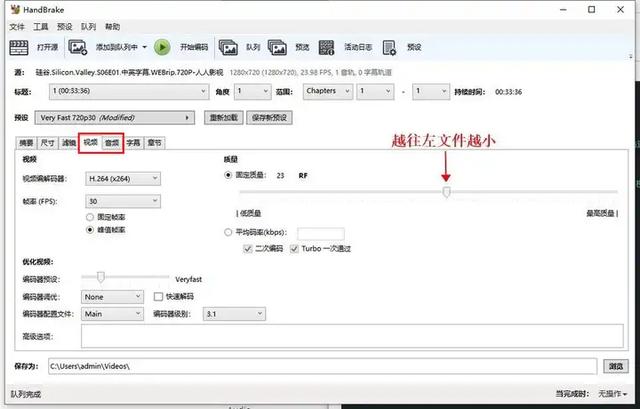
Task: Expand the Very Fast 720p30 preset selector
Action: tap(115, 118)
